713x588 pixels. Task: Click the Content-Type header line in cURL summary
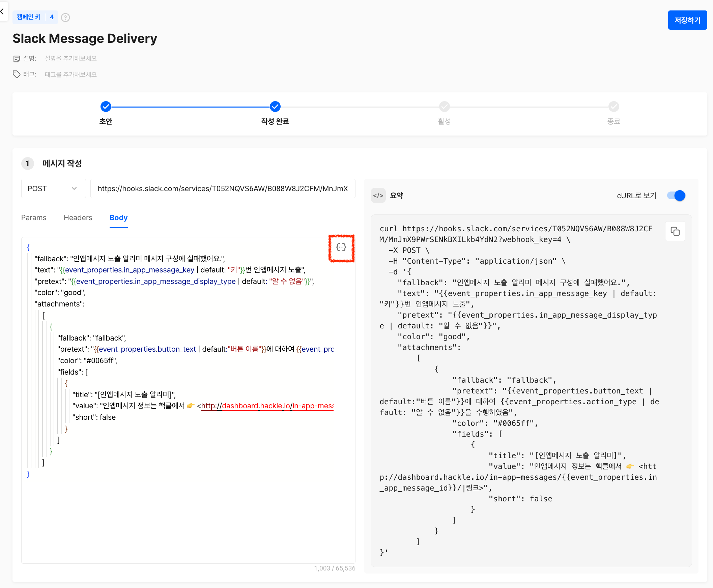tap(477, 261)
